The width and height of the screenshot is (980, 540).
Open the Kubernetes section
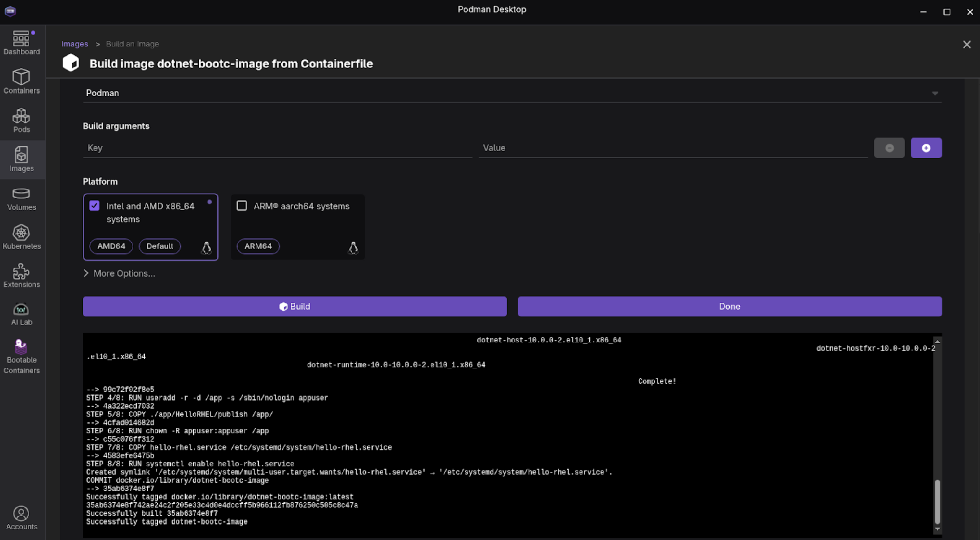[x=21, y=237]
